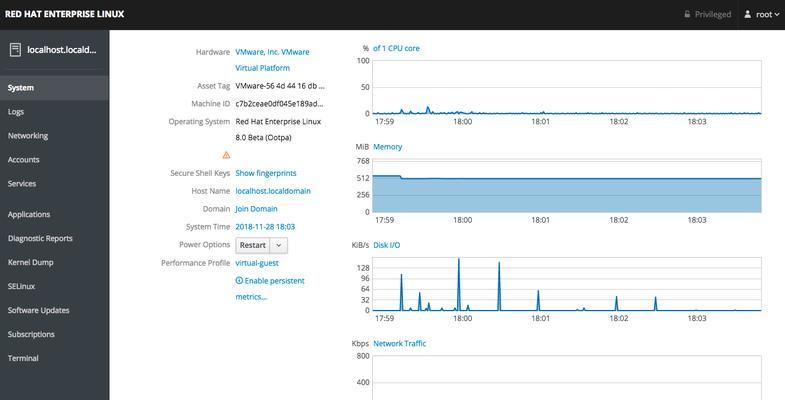Image resolution: width=785 pixels, height=400 pixels.
Task: Click the Restart button
Action: (253, 245)
